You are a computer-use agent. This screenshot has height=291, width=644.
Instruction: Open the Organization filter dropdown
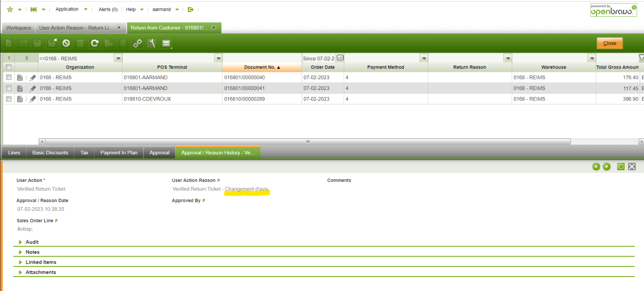tap(118, 58)
